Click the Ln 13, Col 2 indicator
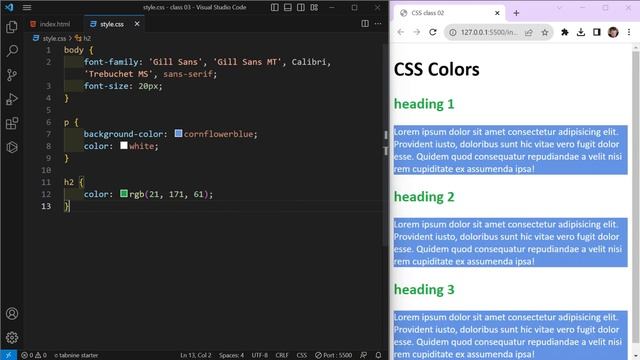Screen dimensions: 640x360 (x=196, y=355)
